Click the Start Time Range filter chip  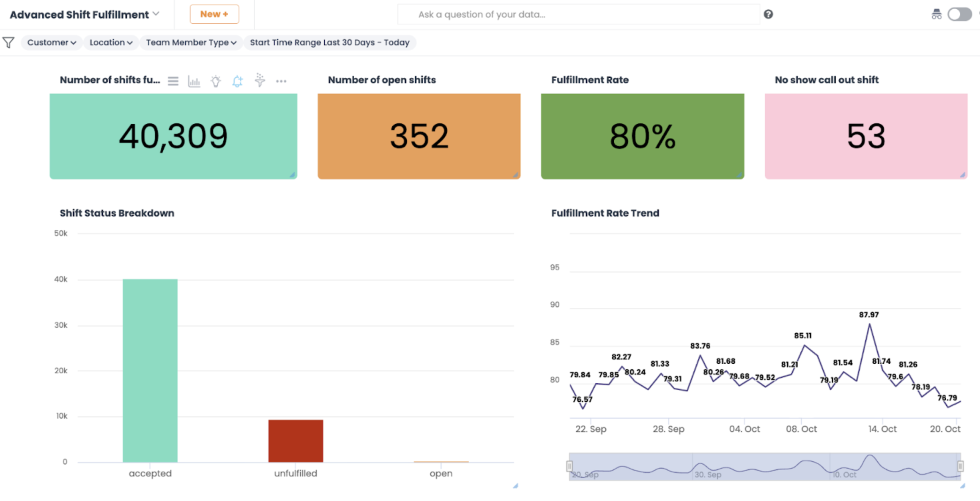point(330,42)
